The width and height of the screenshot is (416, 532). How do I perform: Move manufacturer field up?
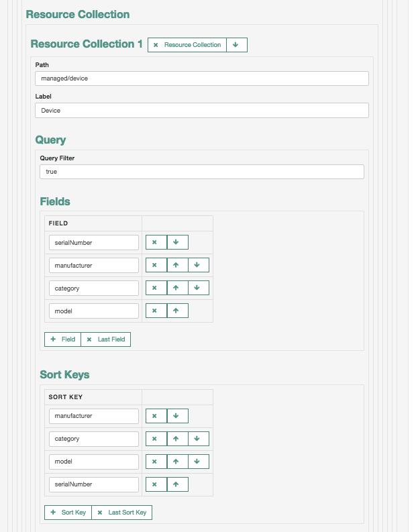pos(177,265)
